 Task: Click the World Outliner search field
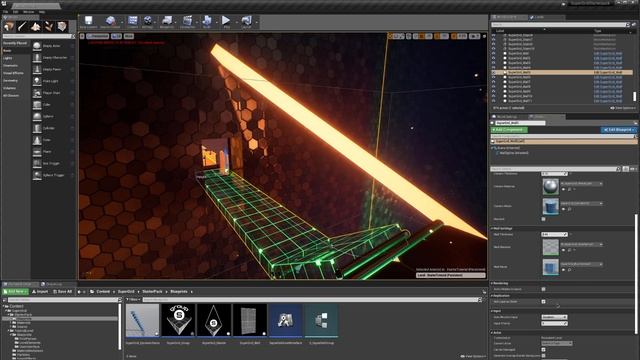(x=558, y=25)
